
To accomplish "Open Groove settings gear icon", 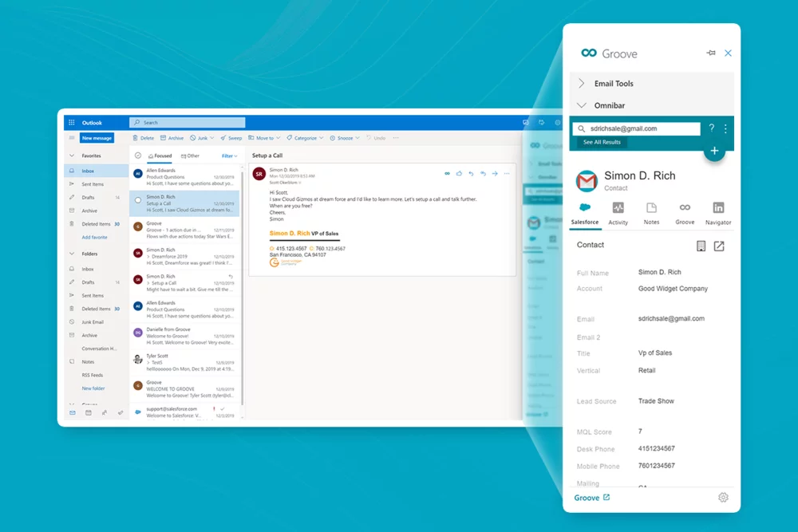I will coord(723,498).
